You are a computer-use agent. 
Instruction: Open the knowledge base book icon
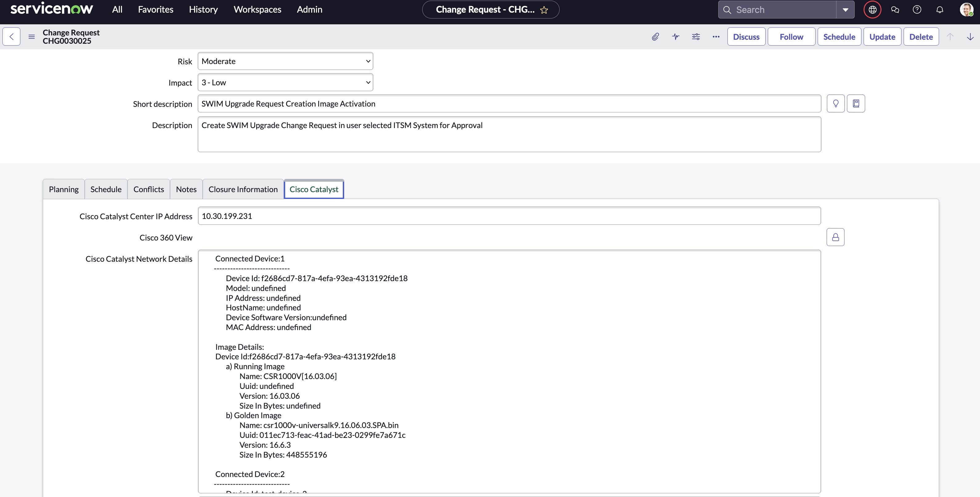(x=856, y=103)
